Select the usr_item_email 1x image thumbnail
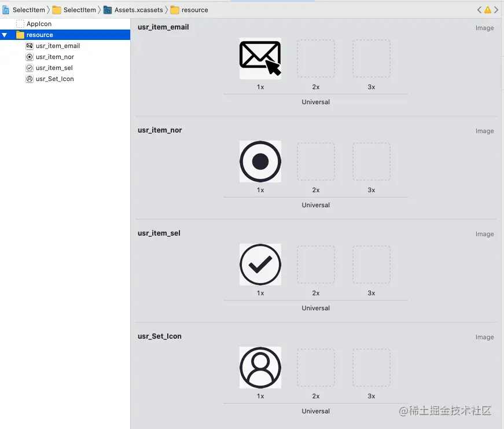Image resolution: width=504 pixels, height=429 pixels. [x=260, y=58]
